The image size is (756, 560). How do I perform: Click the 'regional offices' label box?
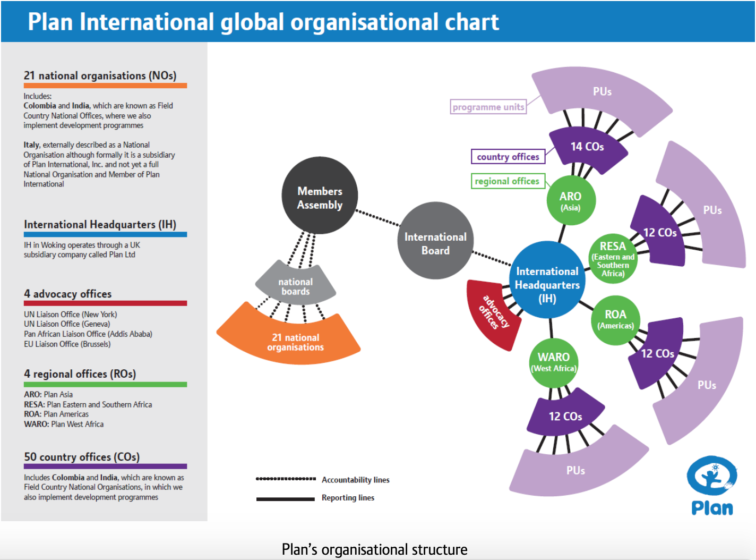tap(507, 181)
